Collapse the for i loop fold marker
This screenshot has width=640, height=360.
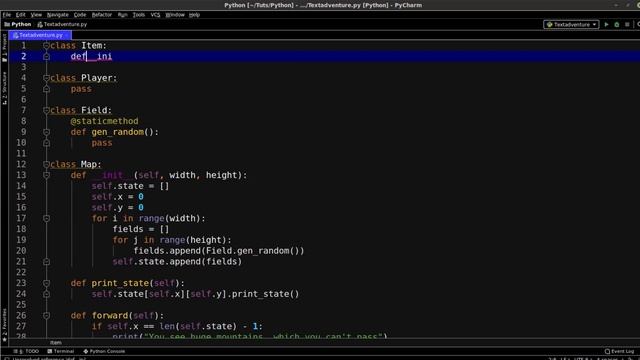(46, 218)
